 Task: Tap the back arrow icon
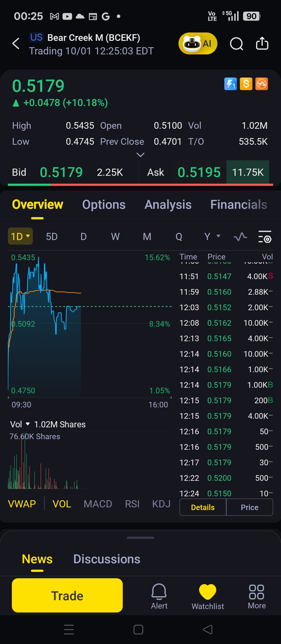click(16, 44)
